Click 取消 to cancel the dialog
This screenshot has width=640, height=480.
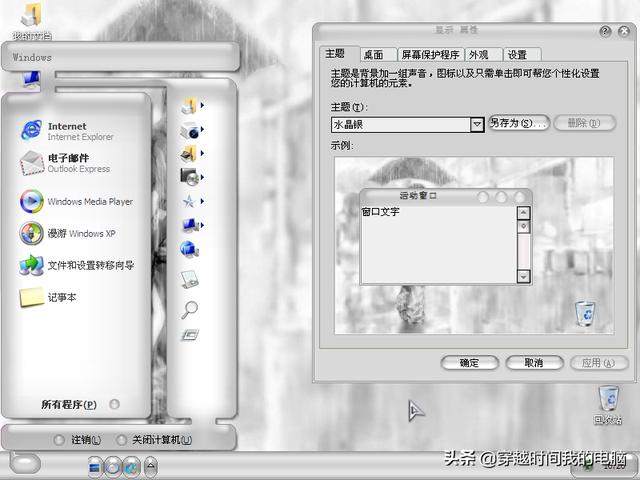534,363
